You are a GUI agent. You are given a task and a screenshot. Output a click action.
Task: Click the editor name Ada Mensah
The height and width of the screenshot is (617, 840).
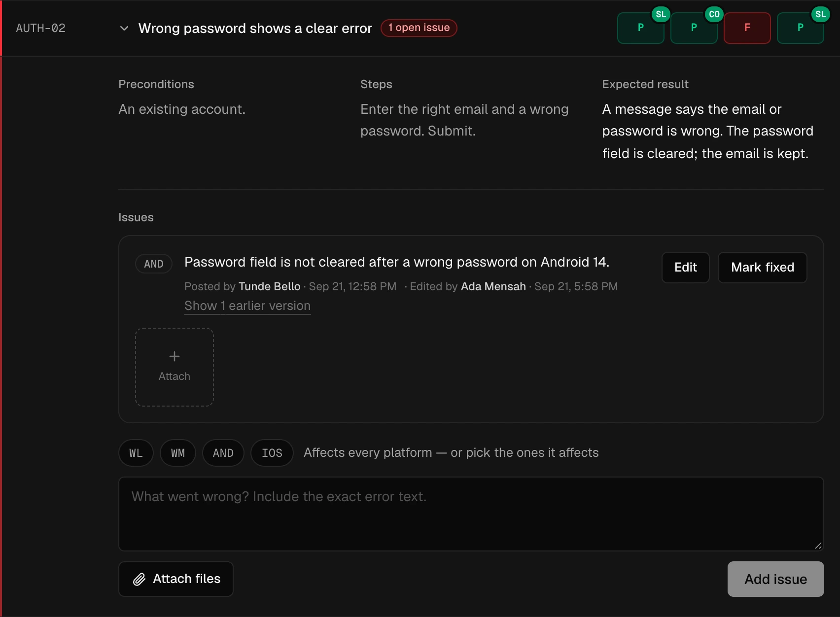coord(493,286)
